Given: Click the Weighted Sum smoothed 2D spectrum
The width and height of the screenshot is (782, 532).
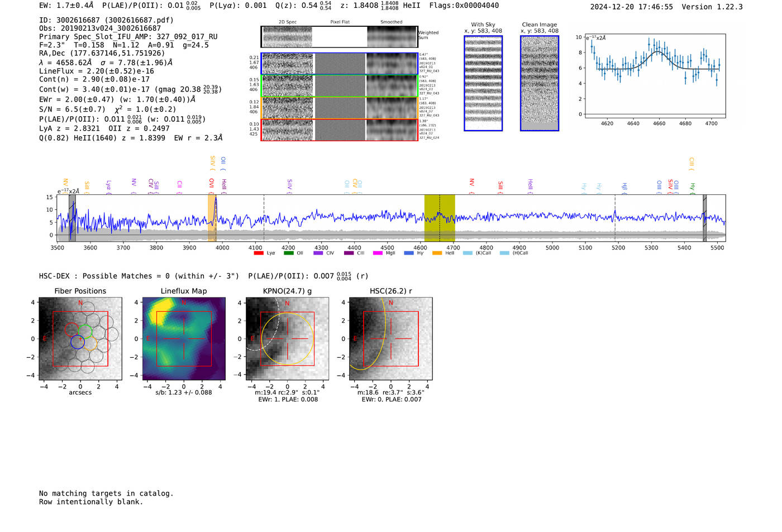Looking at the screenshot, I should coord(392,37).
